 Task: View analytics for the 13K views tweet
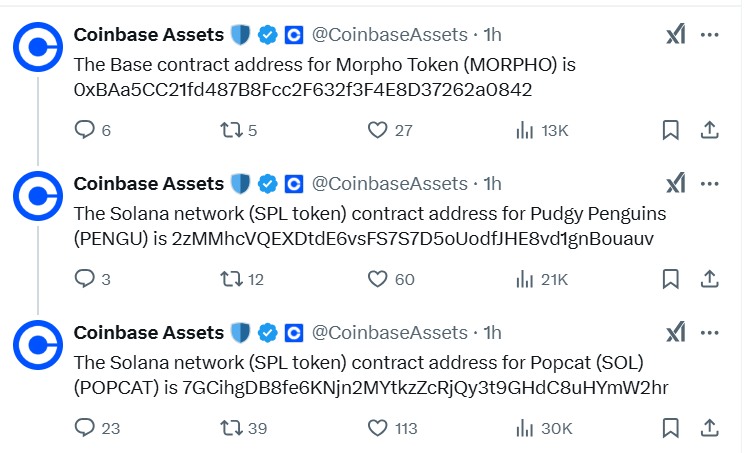(x=525, y=130)
